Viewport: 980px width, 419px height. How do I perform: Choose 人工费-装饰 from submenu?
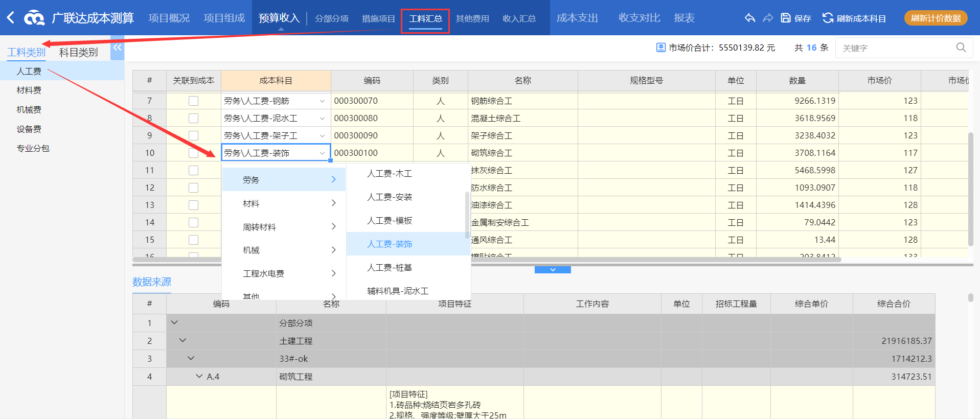pyautogui.click(x=408, y=244)
